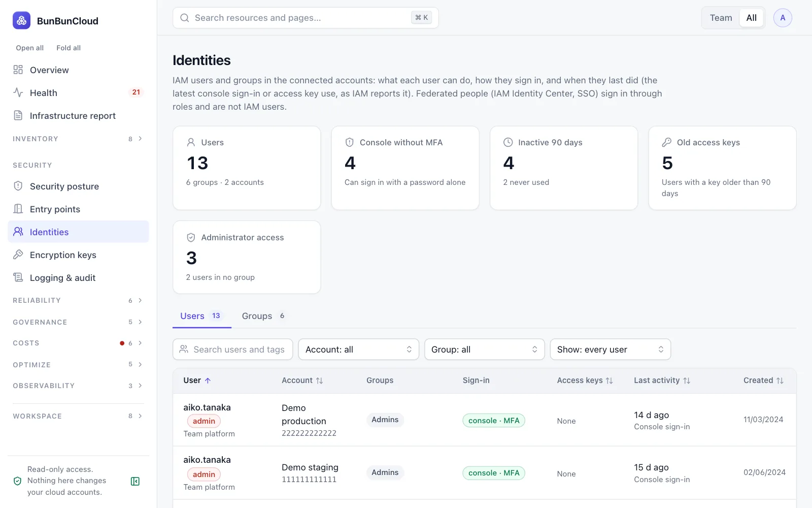The width and height of the screenshot is (812, 508).
Task: Click the read-only access shield icon
Action: pos(17,481)
